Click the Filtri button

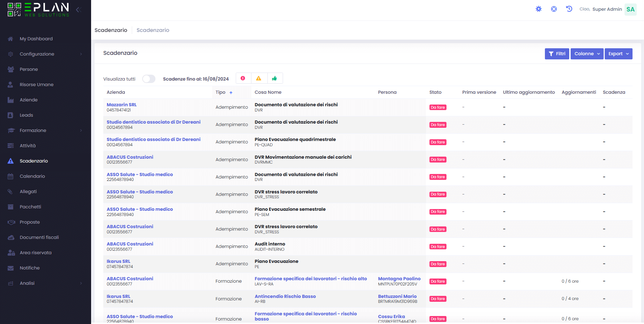coord(557,54)
